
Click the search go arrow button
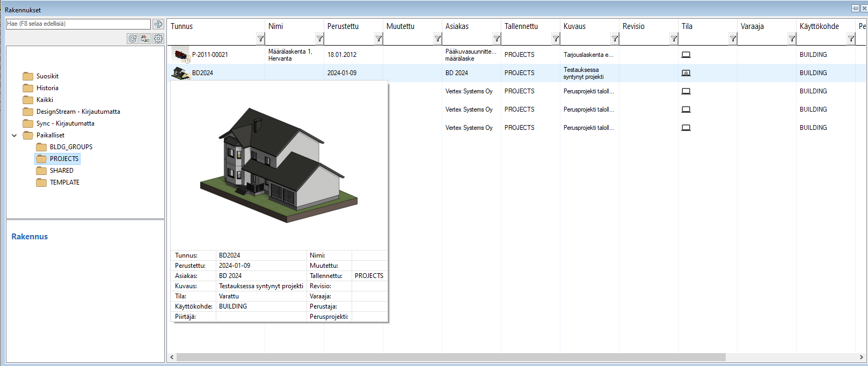[158, 24]
